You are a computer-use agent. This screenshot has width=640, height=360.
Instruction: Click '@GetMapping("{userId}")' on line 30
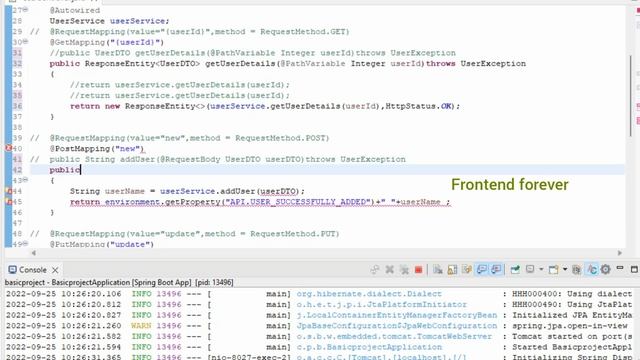107,42
